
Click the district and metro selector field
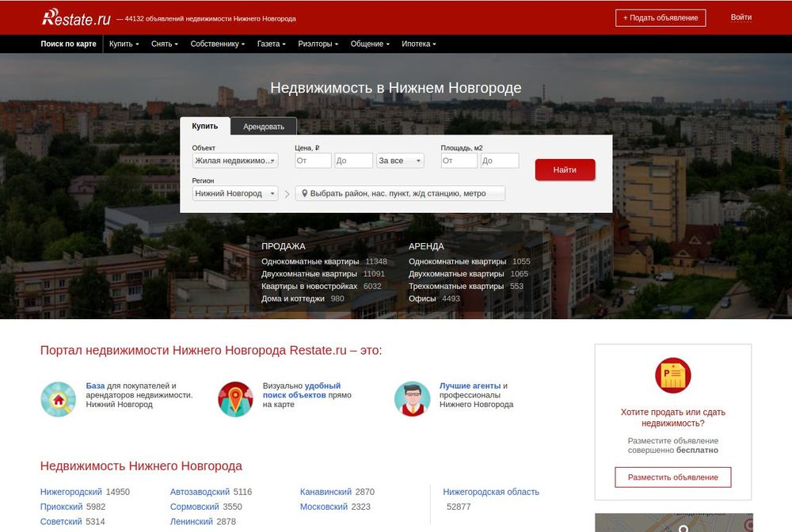point(400,193)
